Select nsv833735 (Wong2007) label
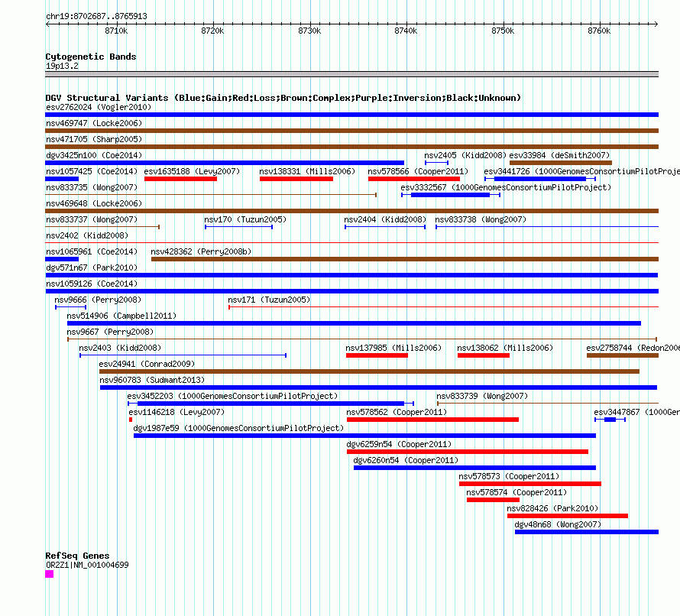Screen dimensions: 680x616 92,187
